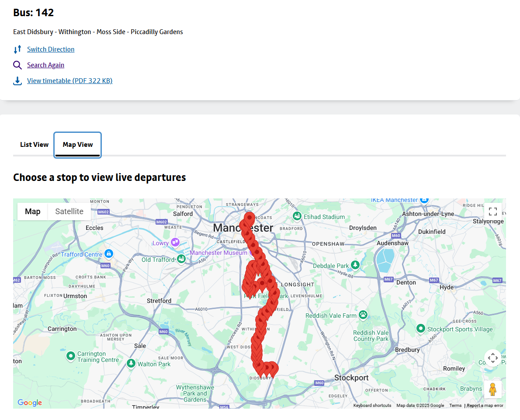520x420 pixels.
Task: Click the Etihad Stadium map marker
Action: 297,216
